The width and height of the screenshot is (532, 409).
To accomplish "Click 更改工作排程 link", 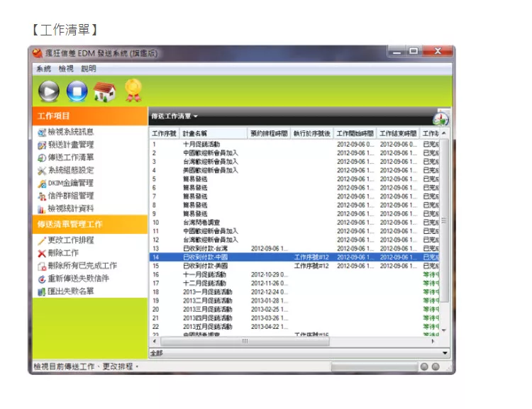I will 70,240.
